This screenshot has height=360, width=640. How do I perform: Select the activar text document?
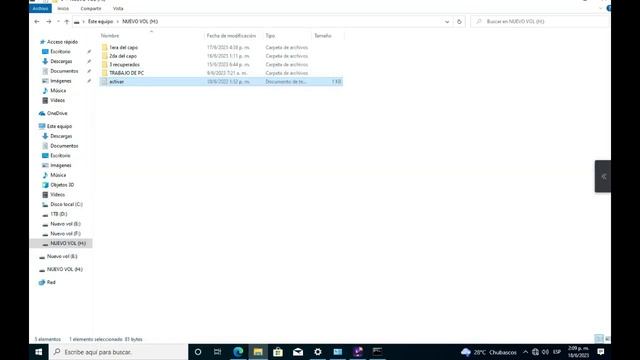point(221,82)
